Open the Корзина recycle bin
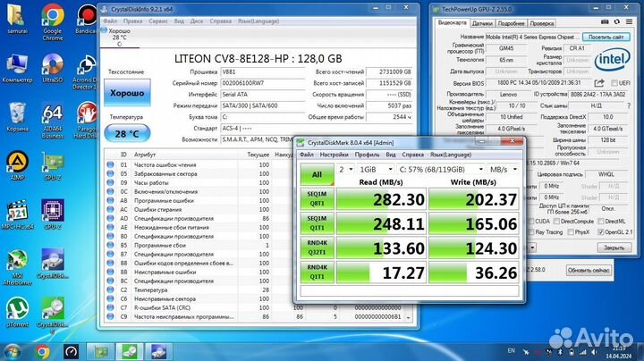 [x=17, y=117]
